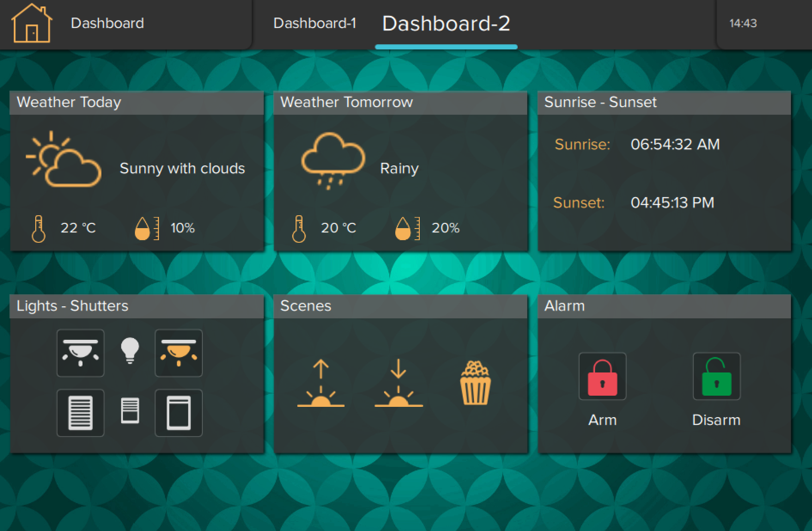Turn off lights with white ceiling lamp
Image resolution: width=812 pixels, height=531 pixels.
80,353
